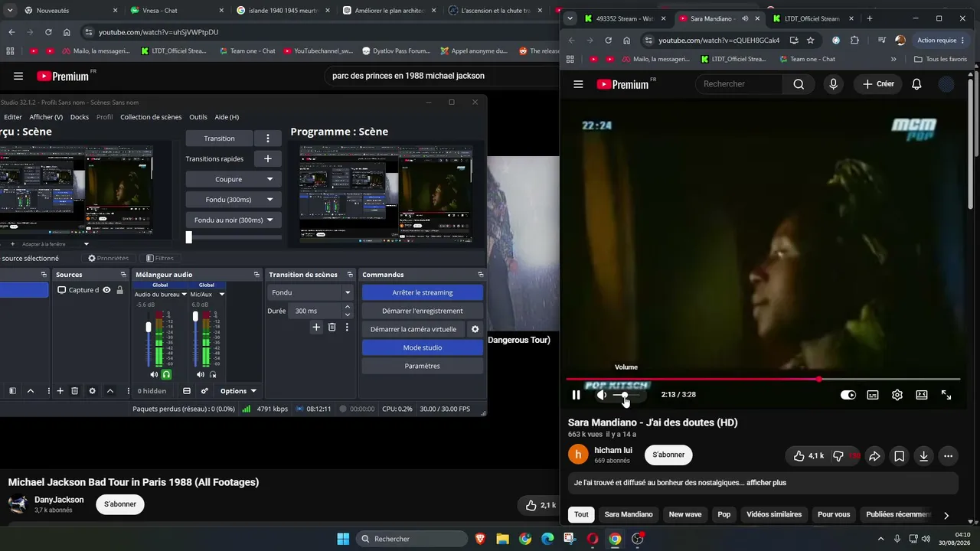
Task: Open YouTube notifications bell
Action: tap(916, 84)
